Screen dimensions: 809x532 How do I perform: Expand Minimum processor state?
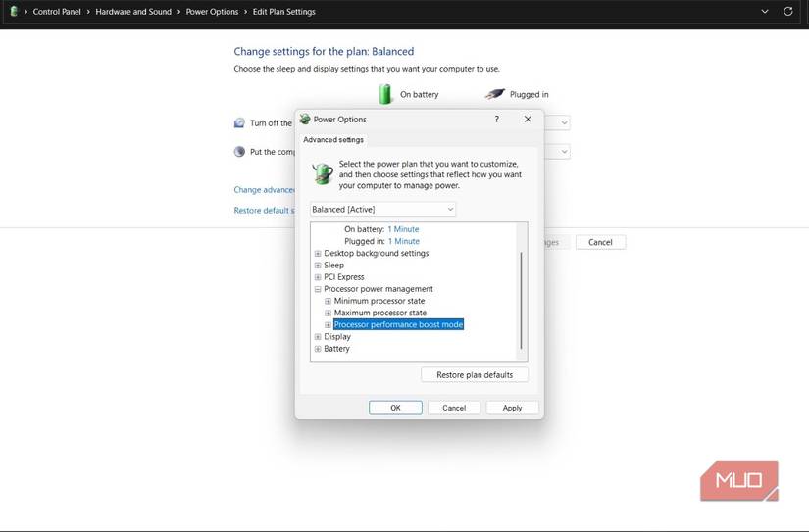(x=328, y=301)
